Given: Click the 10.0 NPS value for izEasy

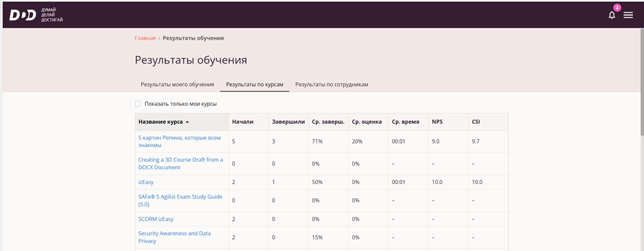Looking at the screenshot, I should 437,182.
